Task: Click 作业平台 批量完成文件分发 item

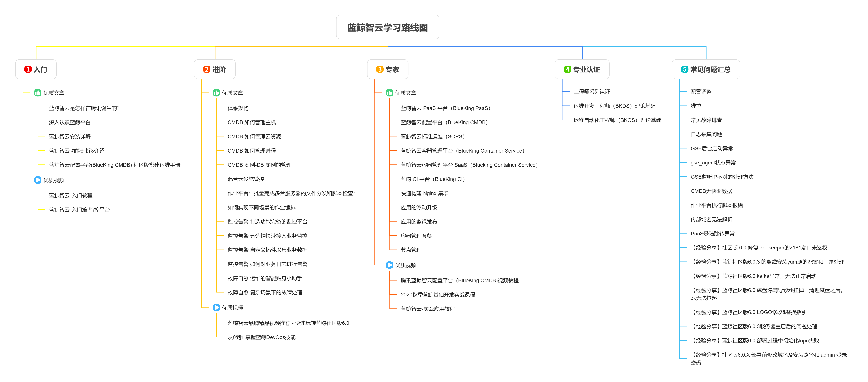Action: [x=291, y=193]
